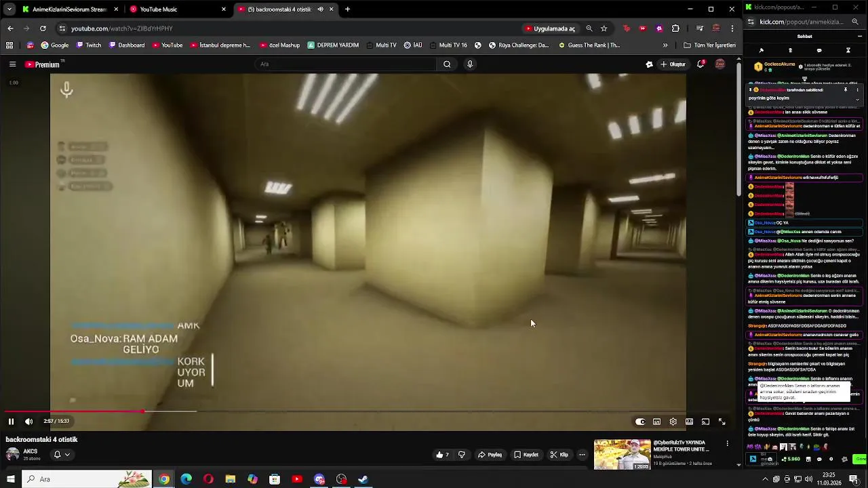Seek on the red video progress bar

coord(74,411)
